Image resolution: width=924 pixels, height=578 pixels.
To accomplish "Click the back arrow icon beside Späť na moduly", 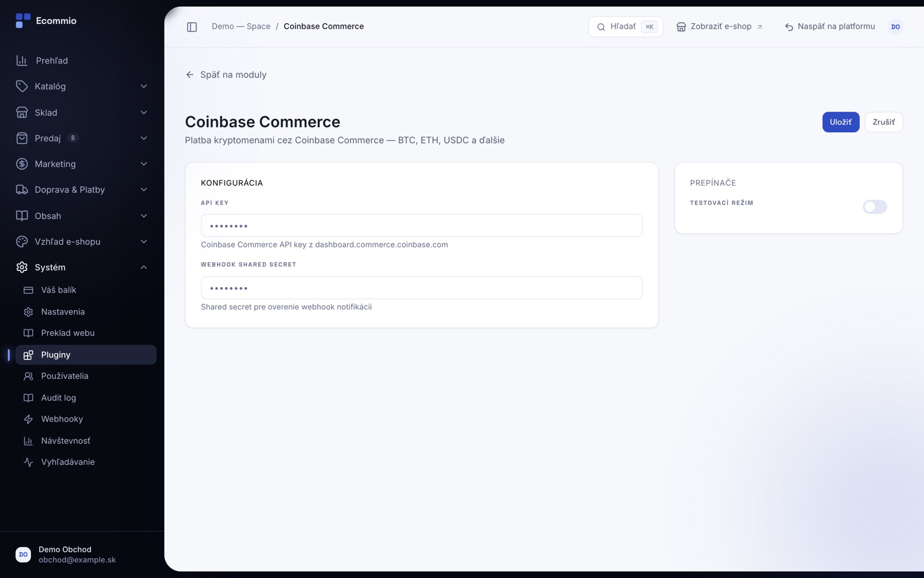I will tap(190, 74).
